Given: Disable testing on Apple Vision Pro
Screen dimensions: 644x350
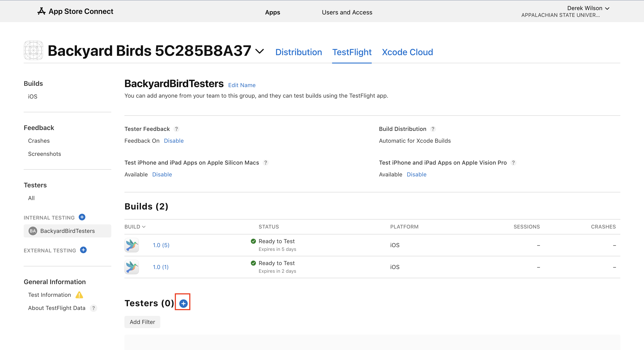Looking at the screenshot, I should point(416,174).
